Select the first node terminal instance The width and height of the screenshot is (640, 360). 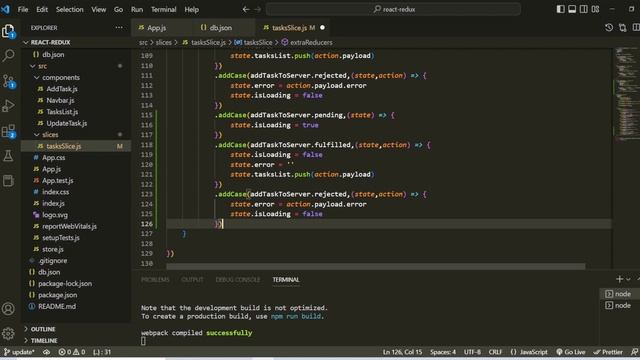pyautogui.click(x=619, y=294)
